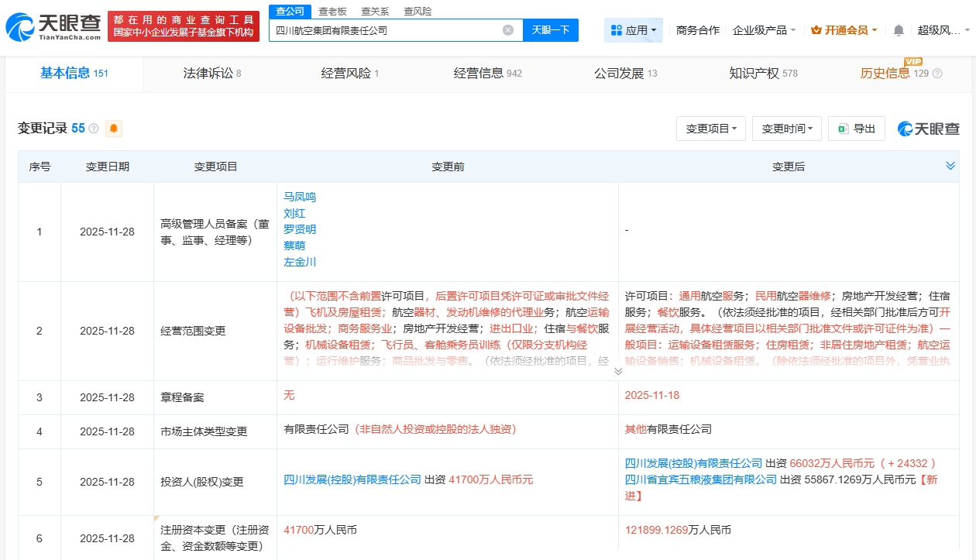This screenshot has height=560, width=976.
Task: Click the help icon next to 变更记录 55
Action: click(x=94, y=129)
